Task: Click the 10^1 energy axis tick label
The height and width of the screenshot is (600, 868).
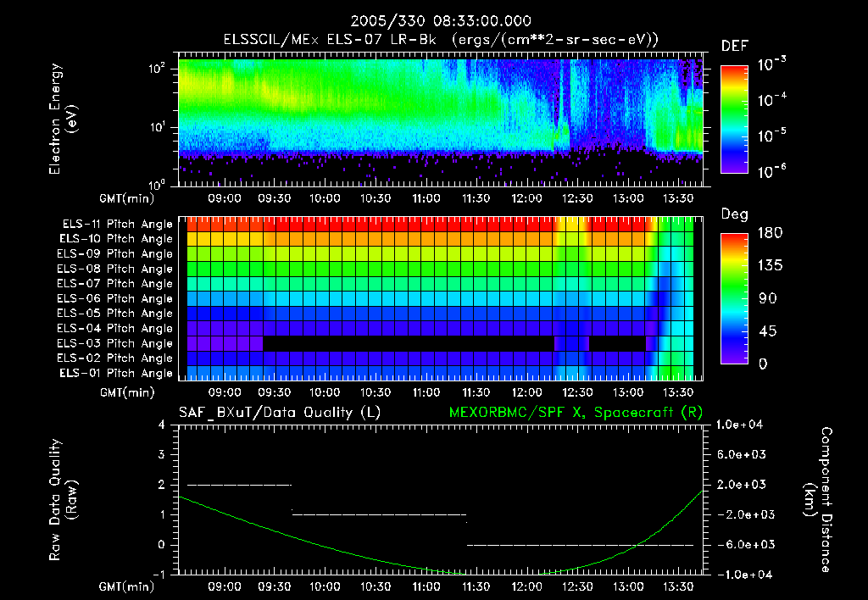Action: pyautogui.click(x=157, y=127)
